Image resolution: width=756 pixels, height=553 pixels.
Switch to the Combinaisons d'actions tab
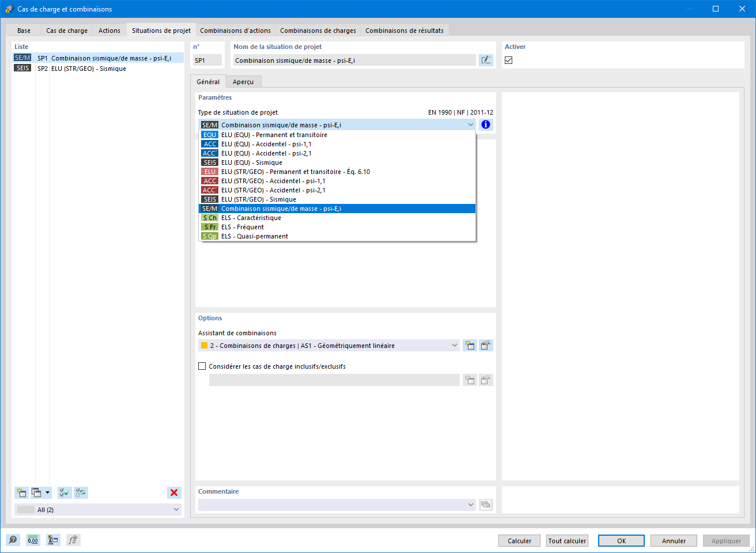pyautogui.click(x=235, y=30)
